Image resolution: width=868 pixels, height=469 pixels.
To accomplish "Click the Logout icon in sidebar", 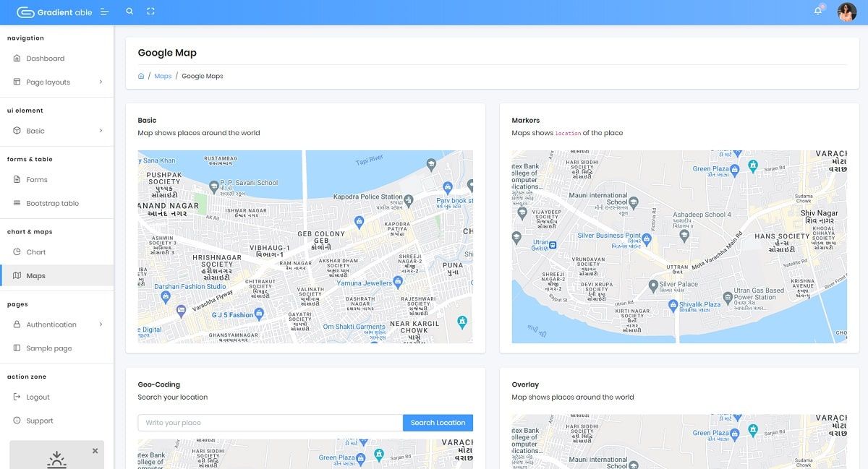I will click(17, 397).
